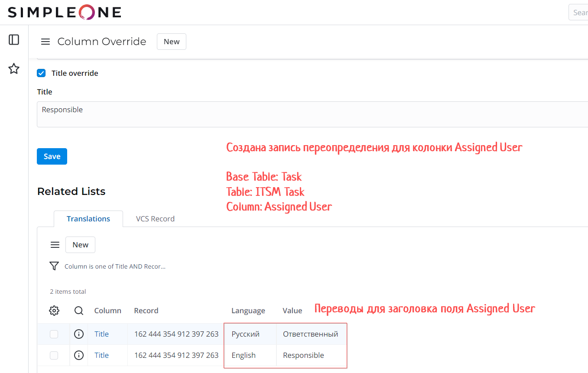588x373 pixels.
Task: Click the SimpleOne logo
Action: [65, 12]
